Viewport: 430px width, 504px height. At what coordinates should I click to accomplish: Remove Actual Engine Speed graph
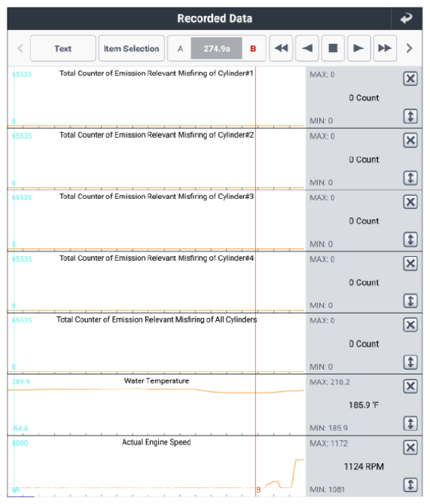pos(410,447)
